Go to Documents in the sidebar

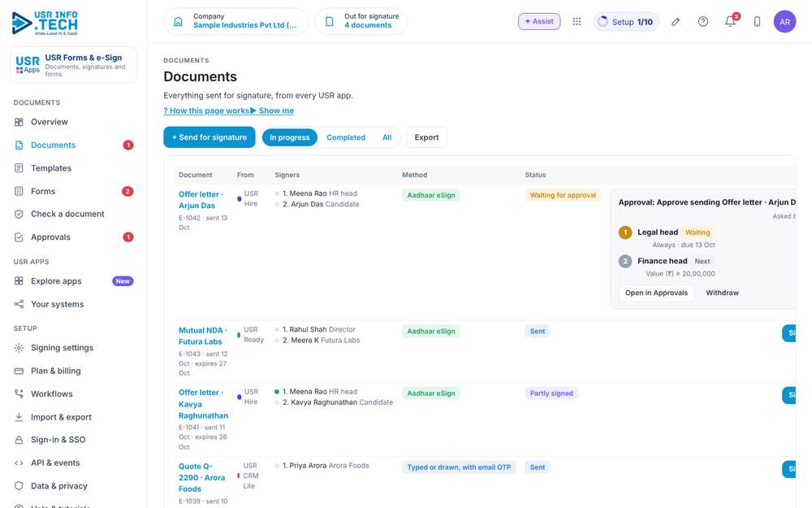[74, 145]
